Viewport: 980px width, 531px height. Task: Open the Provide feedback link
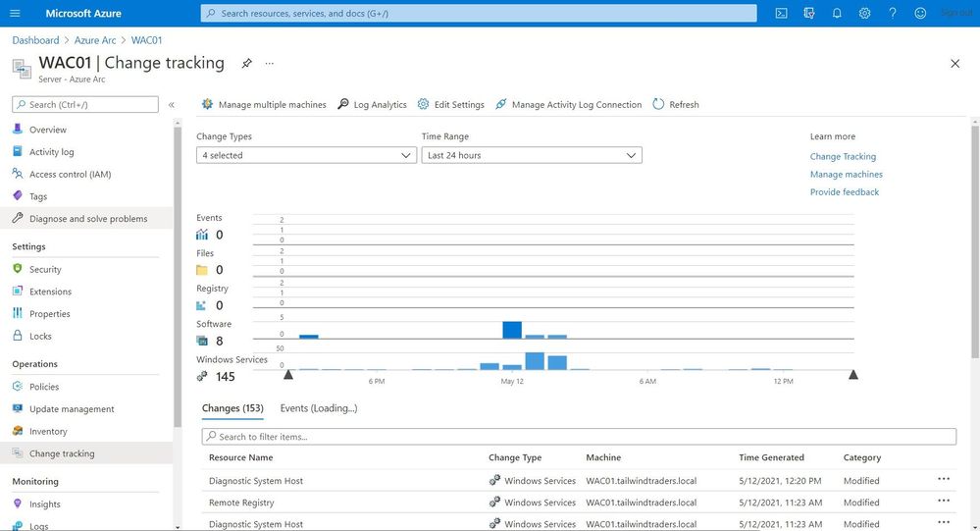point(845,192)
